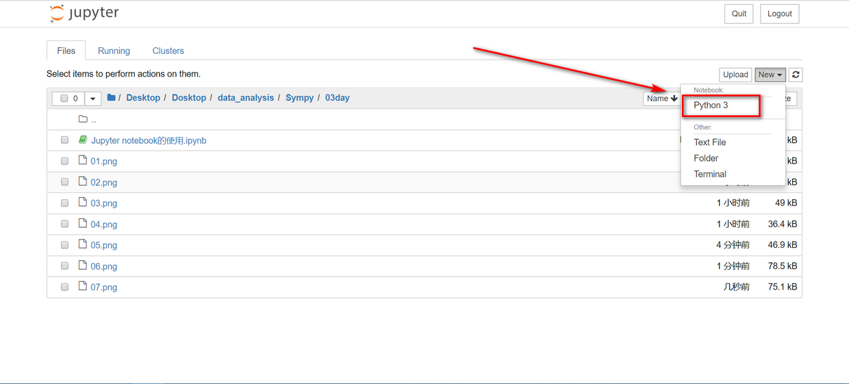Click the file icon next to 07.png
Screen dimensions: 849x384
click(82, 287)
